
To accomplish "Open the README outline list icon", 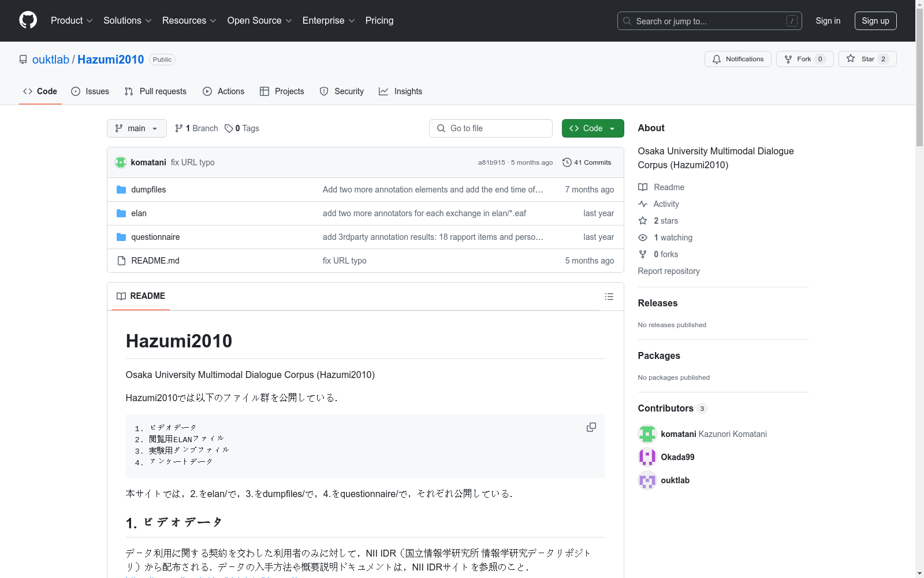I will [x=609, y=297].
